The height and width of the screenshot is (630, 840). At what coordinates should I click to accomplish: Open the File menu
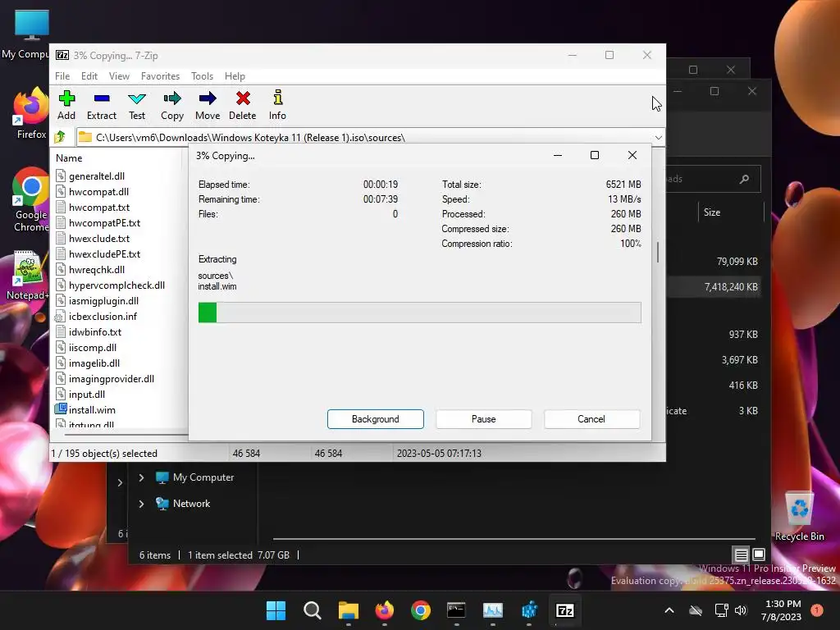[x=62, y=76]
